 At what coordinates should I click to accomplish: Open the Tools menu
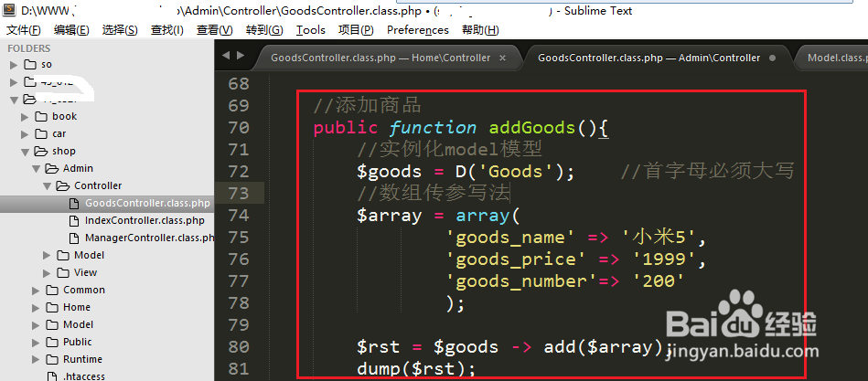click(x=311, y=30)
